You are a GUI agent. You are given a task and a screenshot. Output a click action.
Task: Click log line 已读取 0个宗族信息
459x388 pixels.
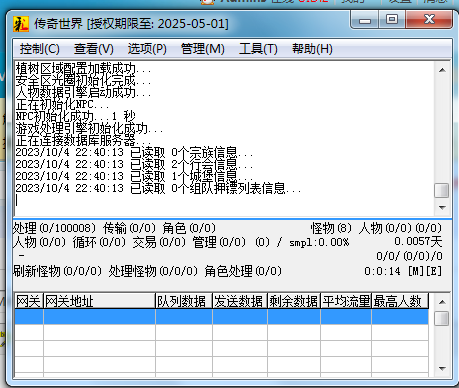tap(191, 153)
